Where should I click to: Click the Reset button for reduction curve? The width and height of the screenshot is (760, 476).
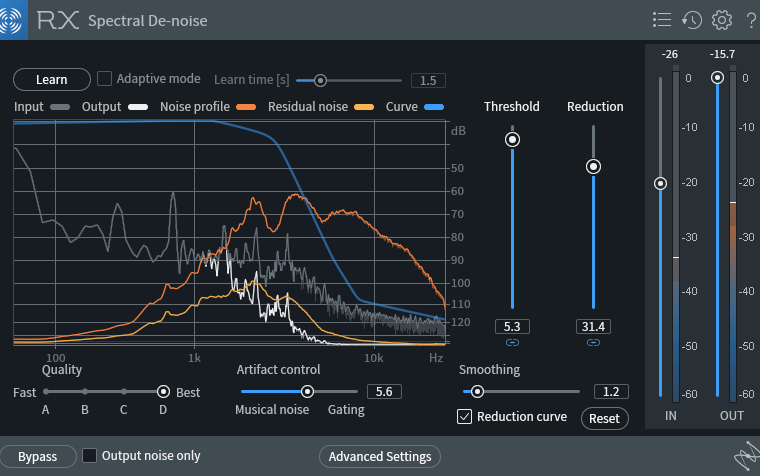point(604,418)
